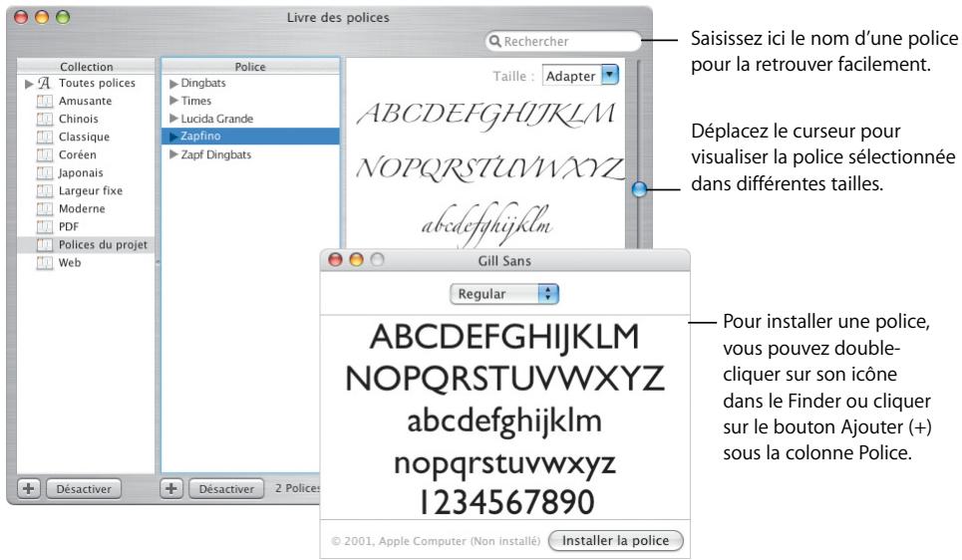Click the Installer la police button
962x560 pixels.
click(615, 540)
